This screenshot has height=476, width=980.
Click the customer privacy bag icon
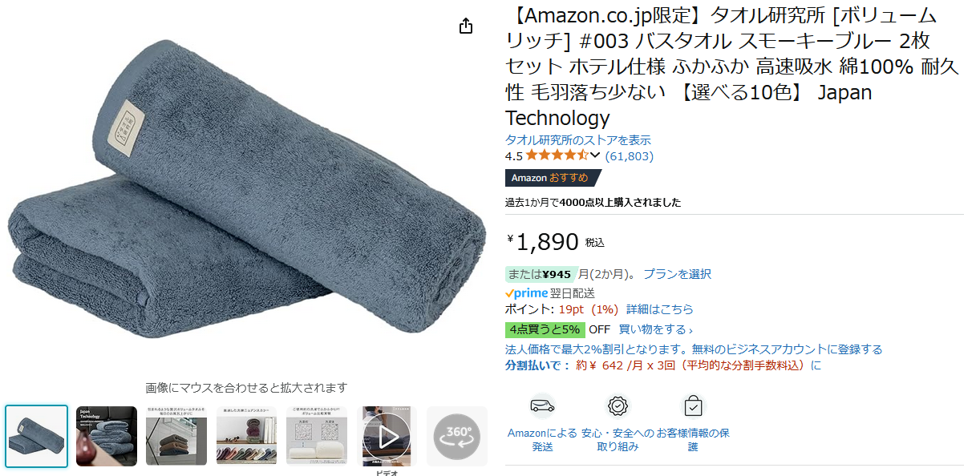(693, 406)
